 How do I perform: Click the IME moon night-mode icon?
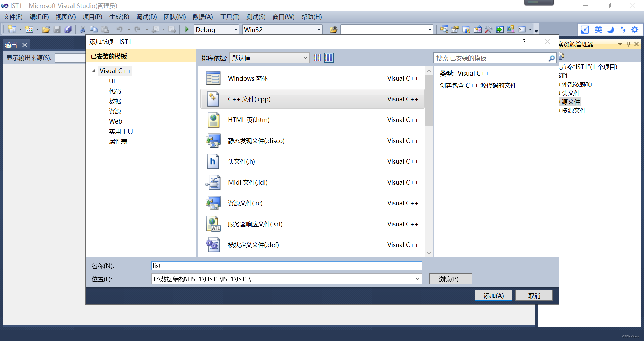tap(611, 30)
